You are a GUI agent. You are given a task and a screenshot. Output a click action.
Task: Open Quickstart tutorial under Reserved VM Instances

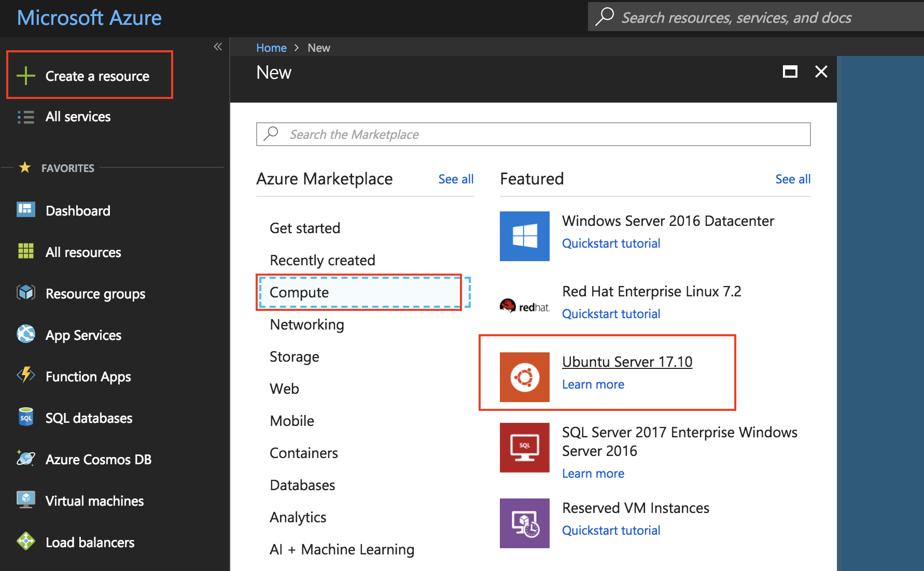[611, 530]
